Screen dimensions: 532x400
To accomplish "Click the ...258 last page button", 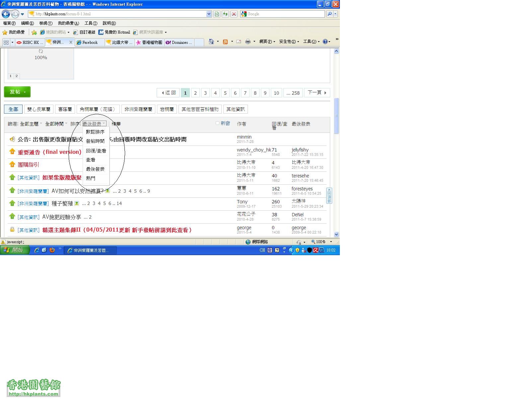I will pyautogui.click(x=293, y=93).
